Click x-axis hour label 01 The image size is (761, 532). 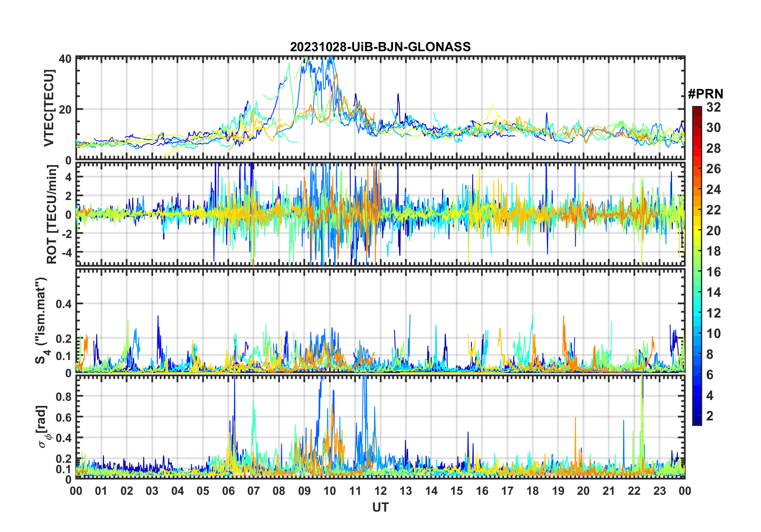(101, 491)
